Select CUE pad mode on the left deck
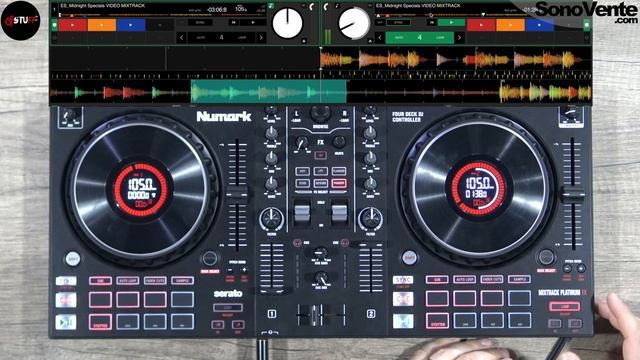Screen dimensions: 640x360 click(x=100, y=281)
